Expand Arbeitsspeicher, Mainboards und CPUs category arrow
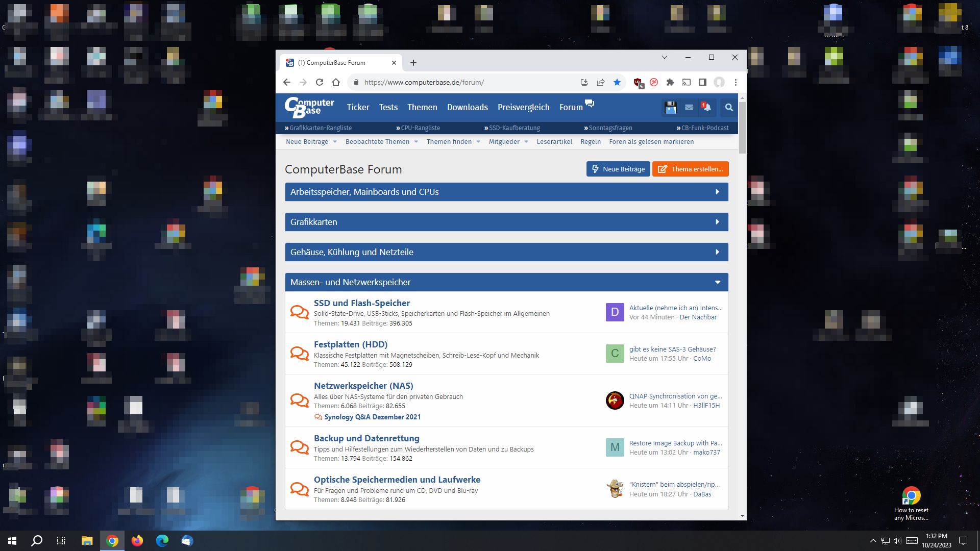 pyautogui.click(x=717, y=192)
